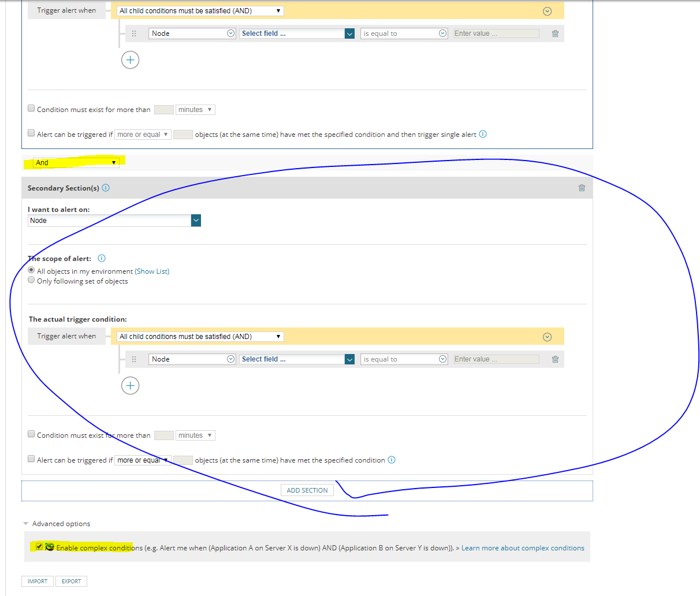Image resolution: width=700 pixels, height=596 pixels.
Task: Expand circled chevron in secondary AND condition bar
Action: 548,337
